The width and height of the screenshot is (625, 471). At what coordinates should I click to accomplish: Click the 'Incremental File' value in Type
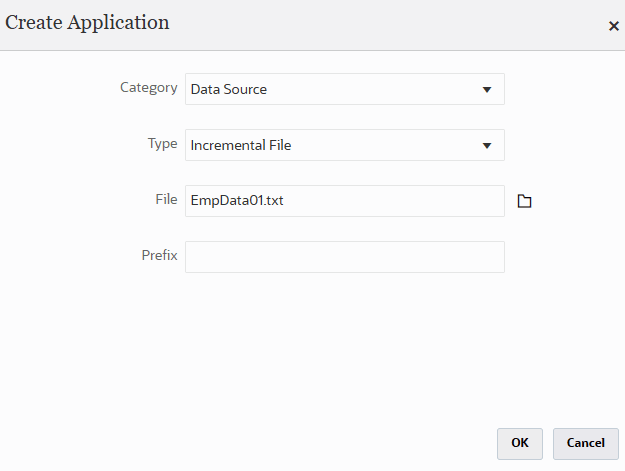241,145
